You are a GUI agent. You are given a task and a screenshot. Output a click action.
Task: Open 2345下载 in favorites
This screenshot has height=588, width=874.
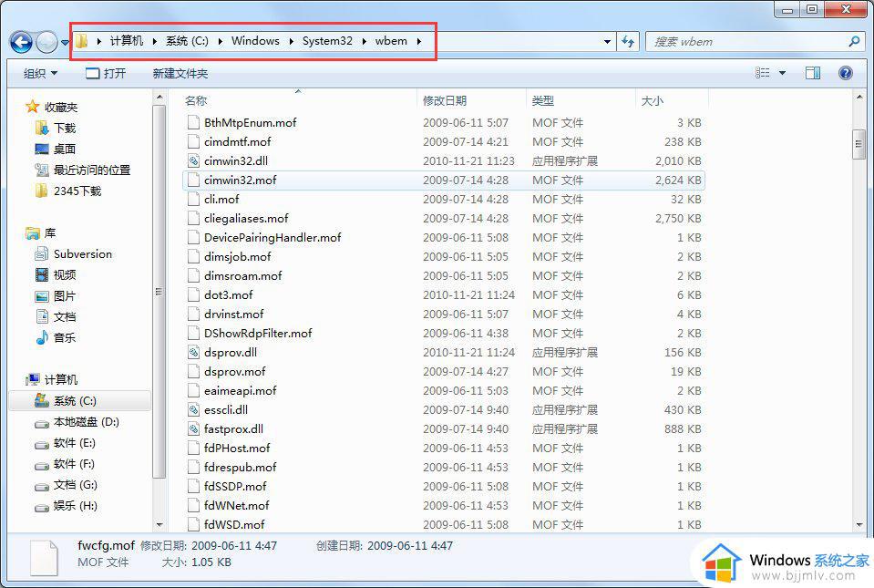click(68, 191)
